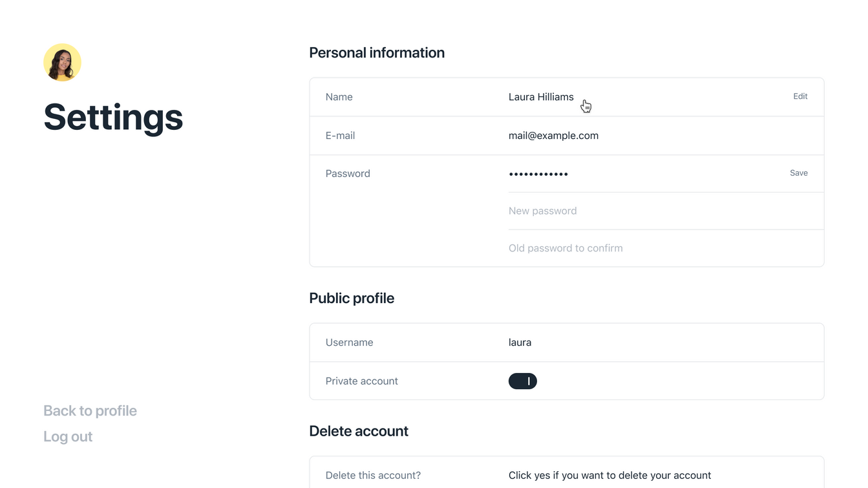Click the Private account row label
The image size is (868, 488).
(361, 381)
